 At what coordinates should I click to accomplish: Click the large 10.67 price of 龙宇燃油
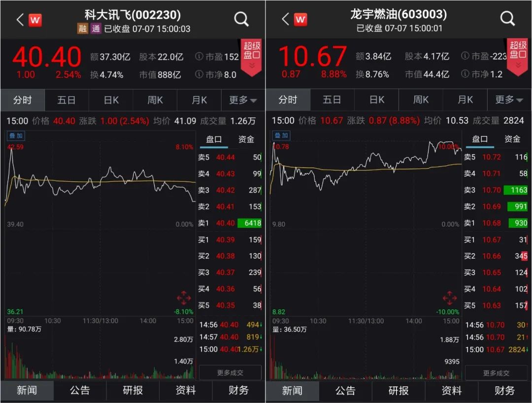click(x=312, y=56)
